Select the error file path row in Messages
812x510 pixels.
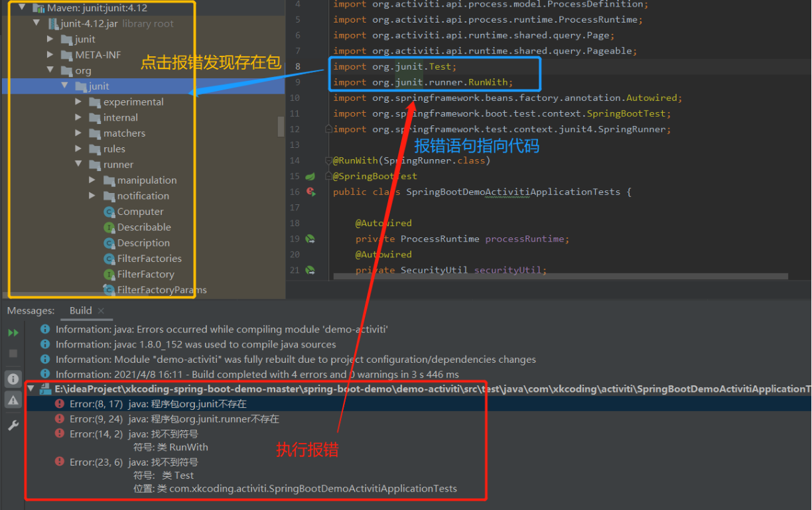click(418, 389)
